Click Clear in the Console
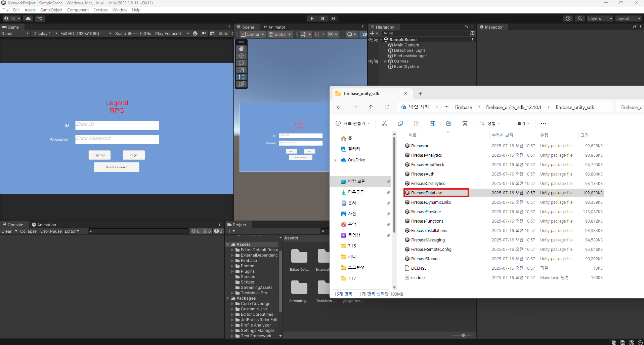 (6, 231)
